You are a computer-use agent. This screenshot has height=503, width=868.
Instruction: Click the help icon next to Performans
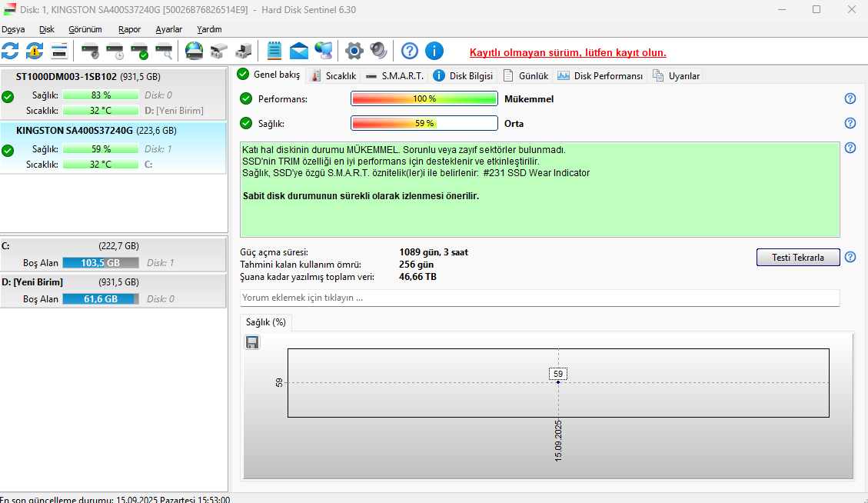coord(850,98)
